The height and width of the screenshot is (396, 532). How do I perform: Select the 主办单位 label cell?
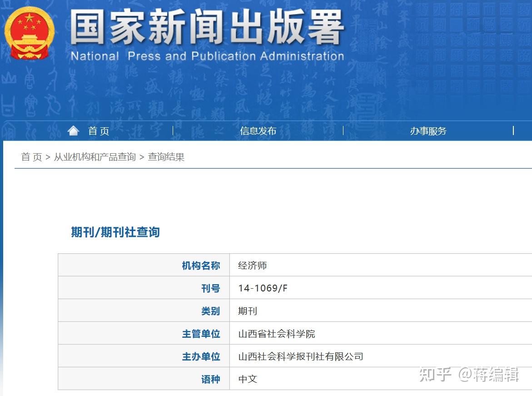[x=144, y=356]
